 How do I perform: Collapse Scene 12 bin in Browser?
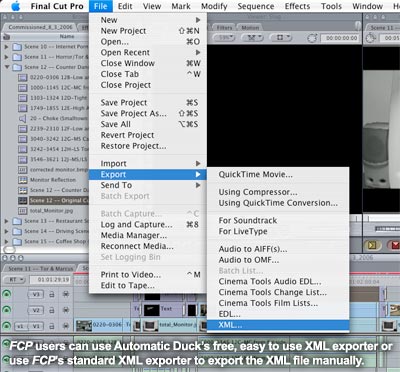click(x=6, y=67)
